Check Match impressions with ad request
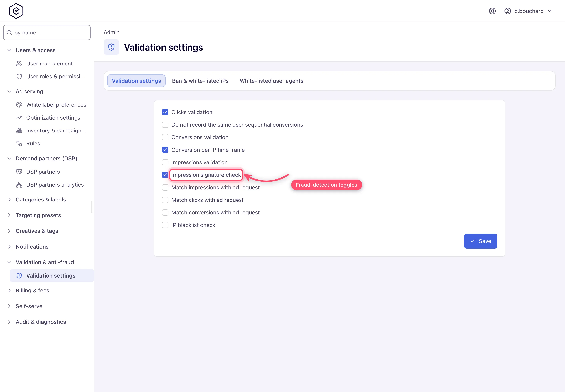Viewport: 565px width, 392px height. click(x=165, y=187)
